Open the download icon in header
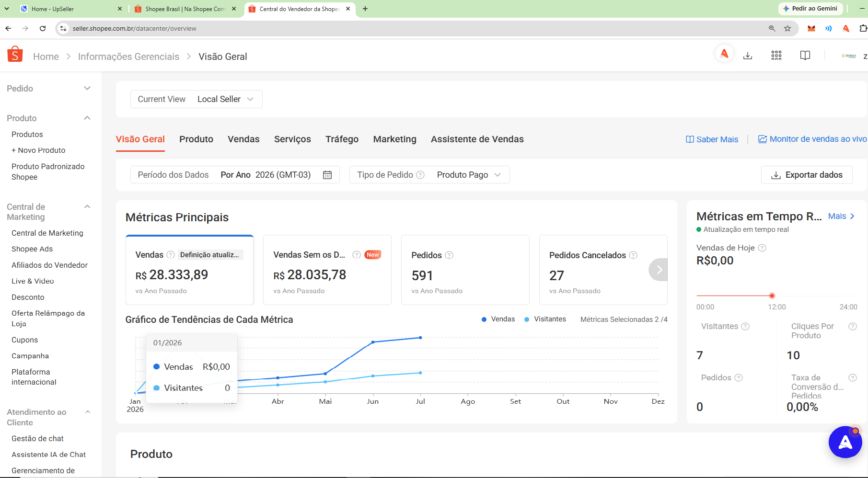Screen dimensions: 868x478 pyautogui.click(x=748, y=56)
